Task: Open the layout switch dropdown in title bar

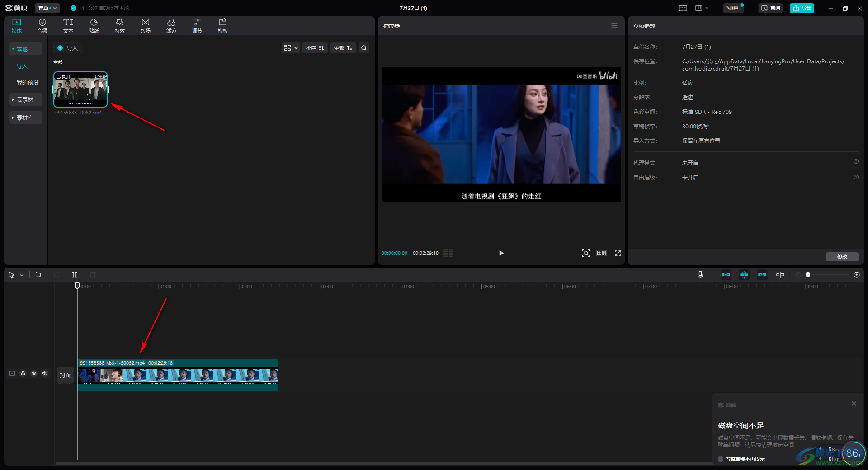Action: [x=701, y=8]
